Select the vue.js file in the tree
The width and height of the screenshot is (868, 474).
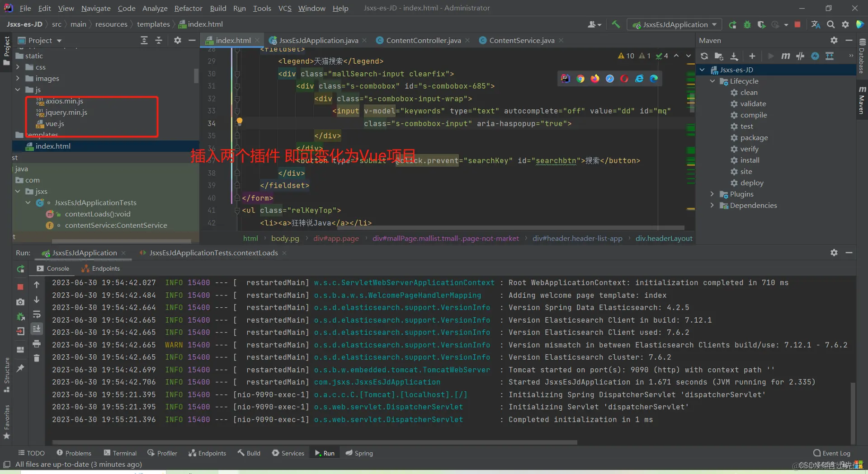(x=55, y=123)
